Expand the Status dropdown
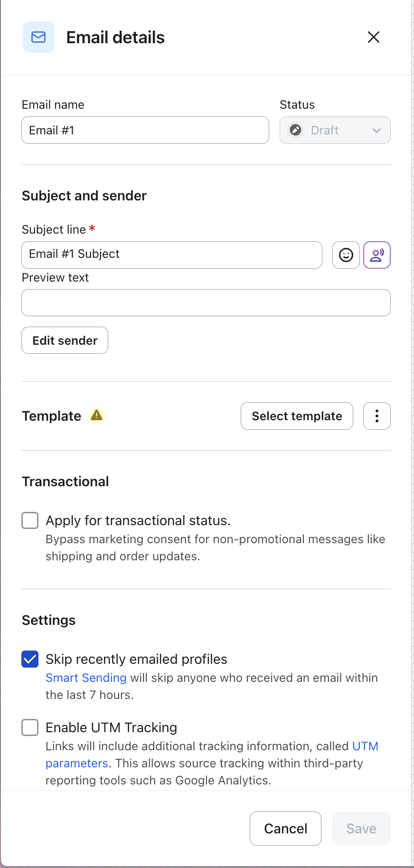The image size is (414, 868). pos(335,130)
